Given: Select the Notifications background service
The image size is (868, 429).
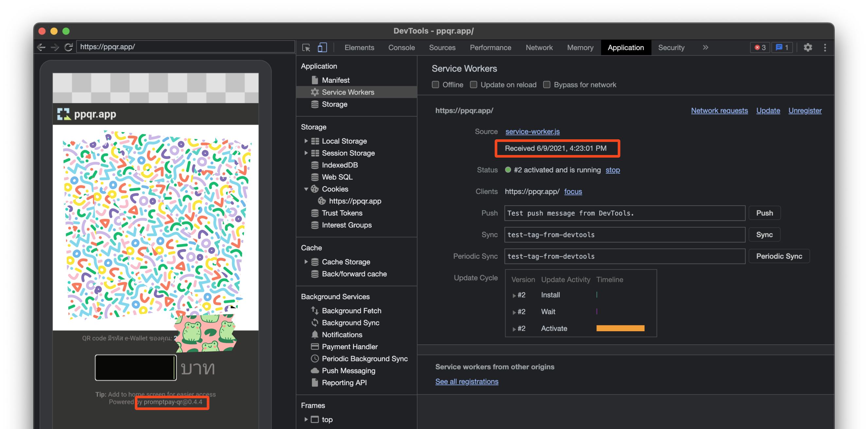Looking at the screenshot, I should [x=342, y=335].
